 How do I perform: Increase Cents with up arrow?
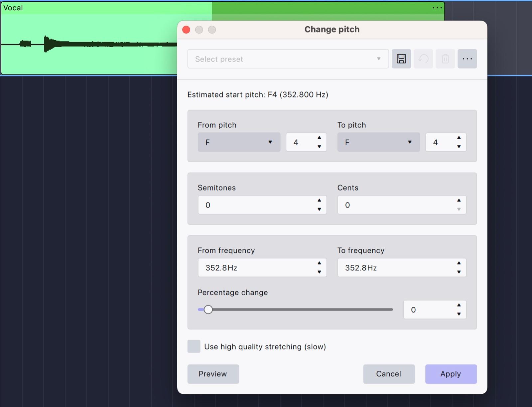[459, 201]
